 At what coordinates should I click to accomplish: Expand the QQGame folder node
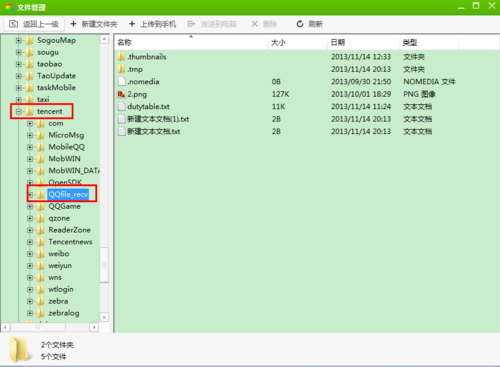coord(30,207)
